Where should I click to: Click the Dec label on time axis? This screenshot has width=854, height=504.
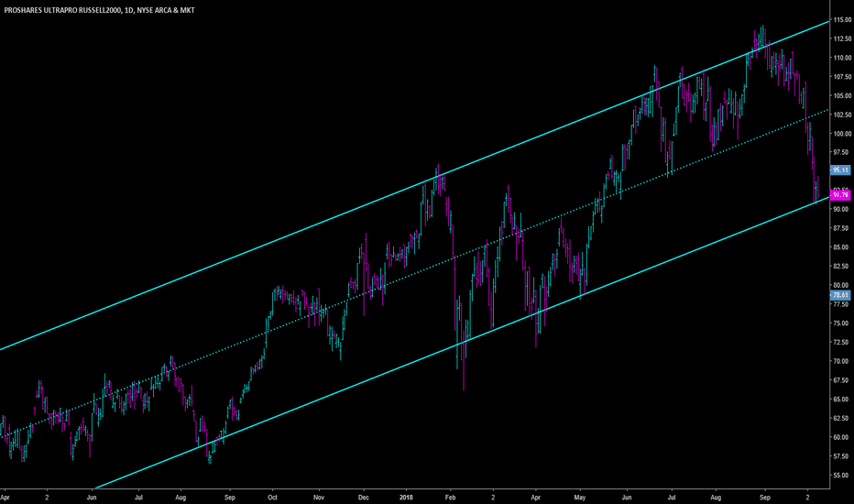[x=363, y=498]
